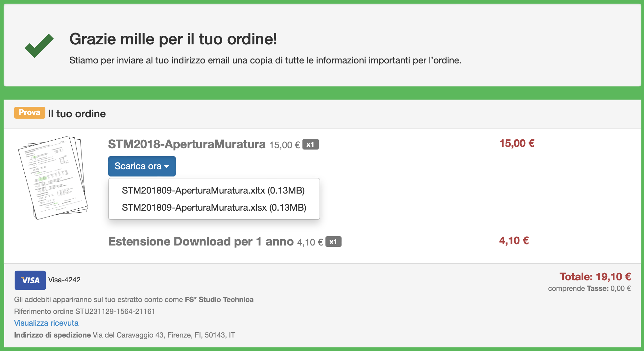Screen dimensions: 644x351
Task: Open the Visualizza ricevuta link
Action: tap(46, 323)
